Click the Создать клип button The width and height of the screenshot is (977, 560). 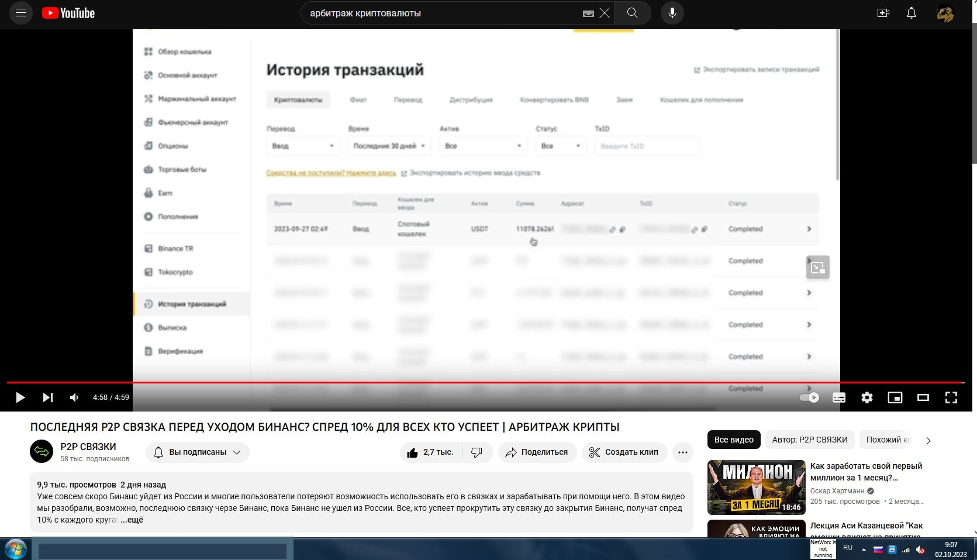point(624,452)
